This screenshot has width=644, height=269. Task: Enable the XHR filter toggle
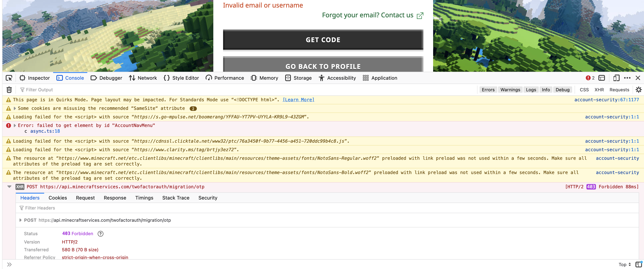tap(599, 90)
